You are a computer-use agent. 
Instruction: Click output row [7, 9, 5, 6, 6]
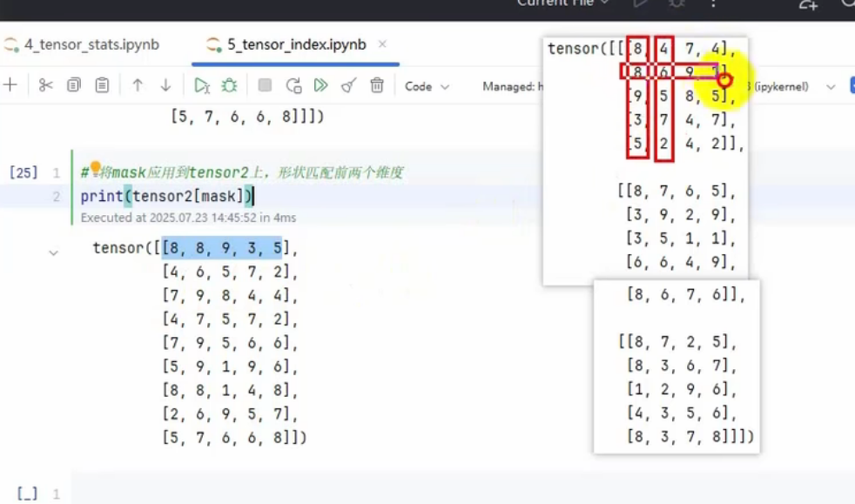coord(230,343)
